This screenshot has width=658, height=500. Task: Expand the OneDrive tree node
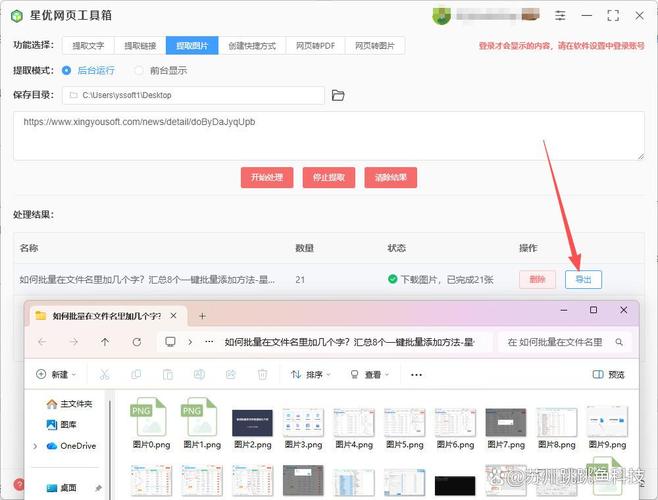coord(35,446)
